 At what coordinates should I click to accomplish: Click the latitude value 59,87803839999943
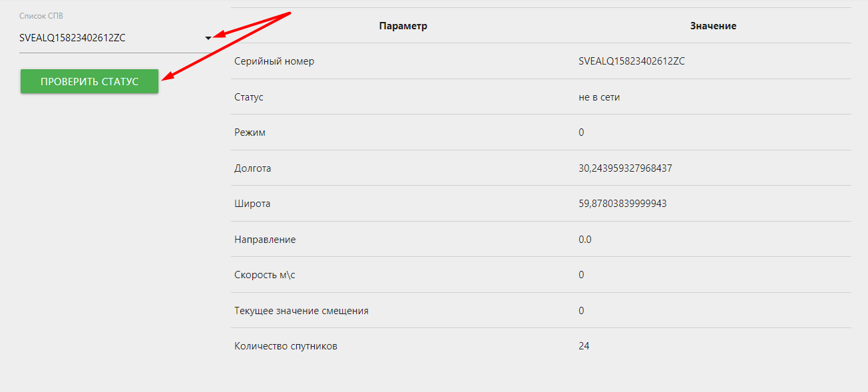tap(622, 204)
